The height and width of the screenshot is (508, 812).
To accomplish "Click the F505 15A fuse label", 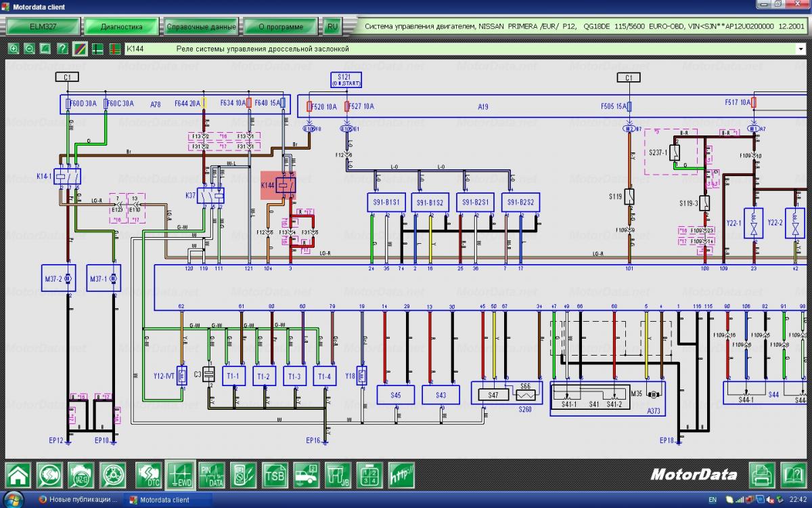I will pos(612,106).
